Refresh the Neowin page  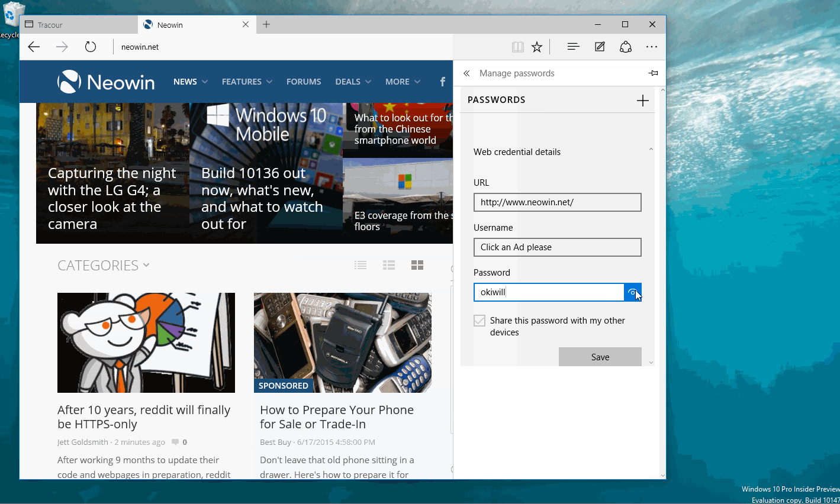(x=90, y=47)
